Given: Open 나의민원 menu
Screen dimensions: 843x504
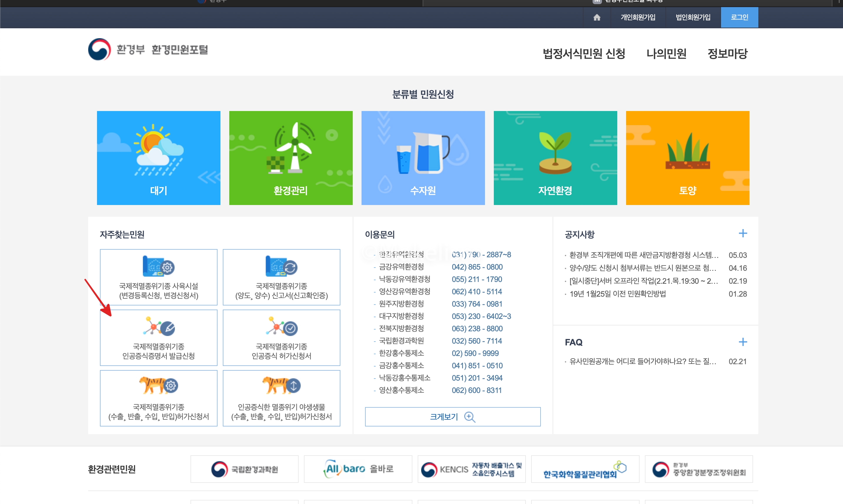Looking at the screenshot, I should click(666, 54).
